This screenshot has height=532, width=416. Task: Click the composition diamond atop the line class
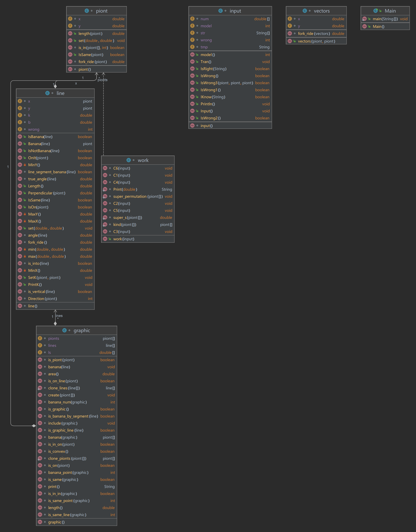[55, 86]
